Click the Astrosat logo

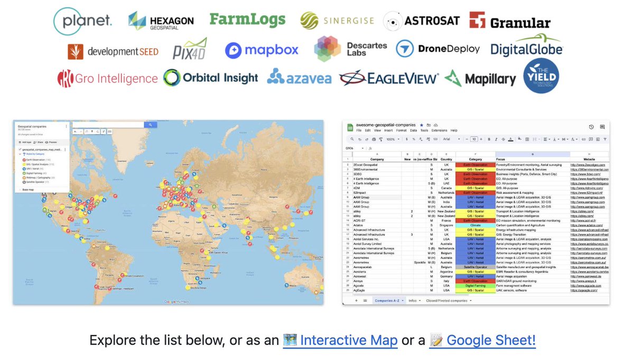(422, 21)
